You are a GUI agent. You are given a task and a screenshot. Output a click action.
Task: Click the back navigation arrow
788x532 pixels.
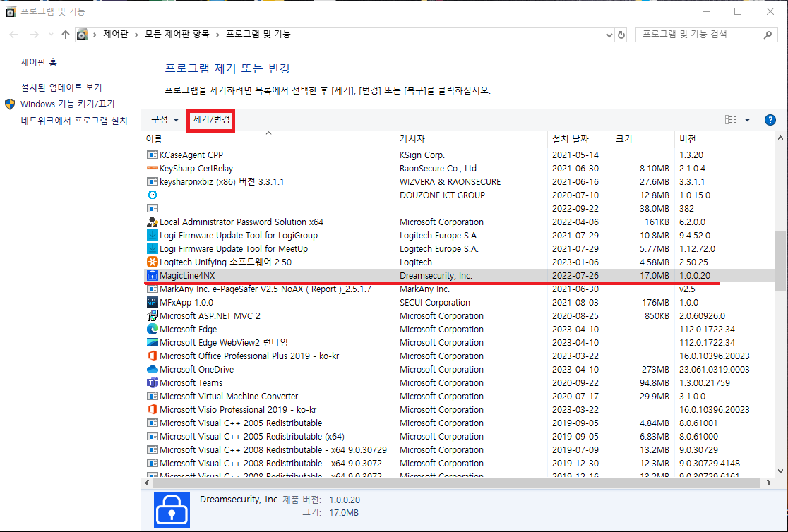(x=13, y=35)
